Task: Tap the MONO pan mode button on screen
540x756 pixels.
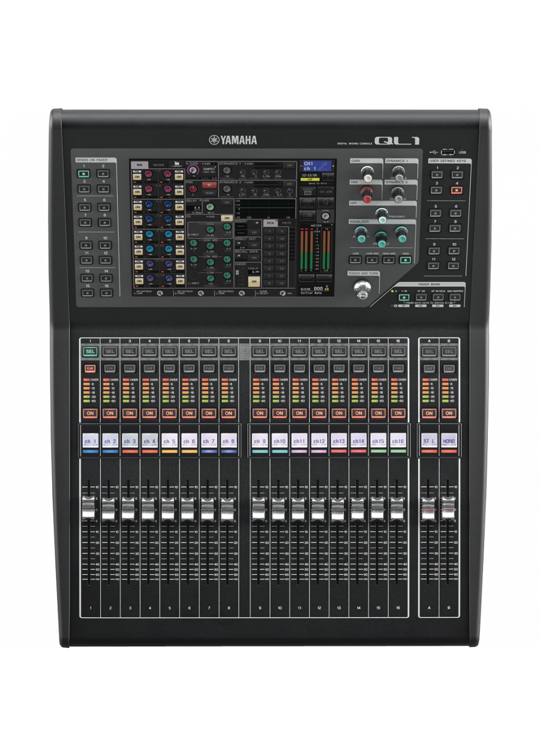Action: click(x=209, y=193)
